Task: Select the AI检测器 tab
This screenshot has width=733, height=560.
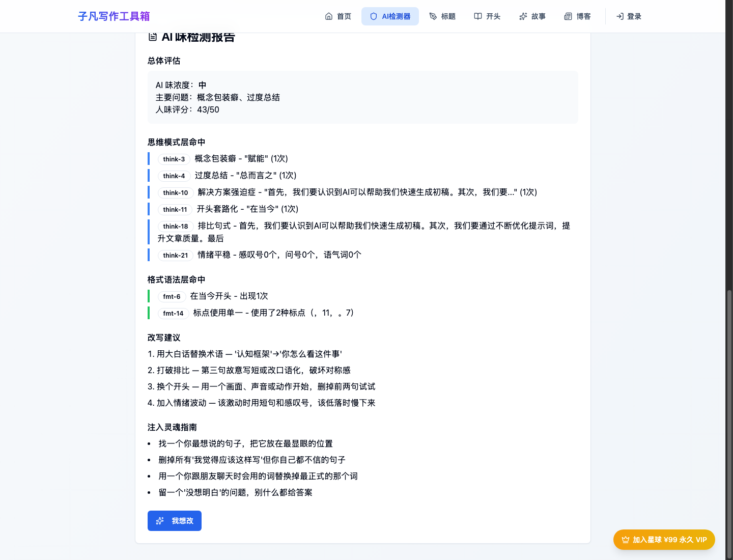Action: tap(390, 16)
